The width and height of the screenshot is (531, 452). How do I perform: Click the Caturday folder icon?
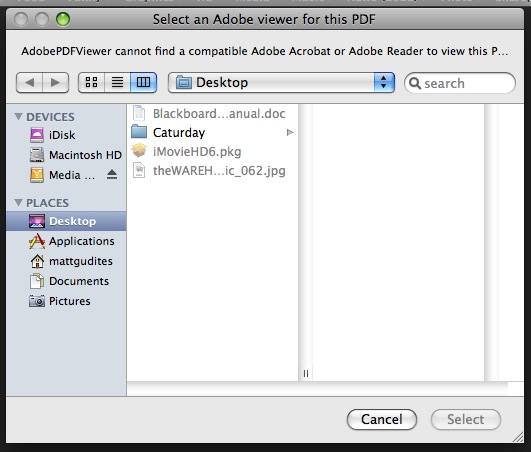pyautogui.click(x=139, y=132)
